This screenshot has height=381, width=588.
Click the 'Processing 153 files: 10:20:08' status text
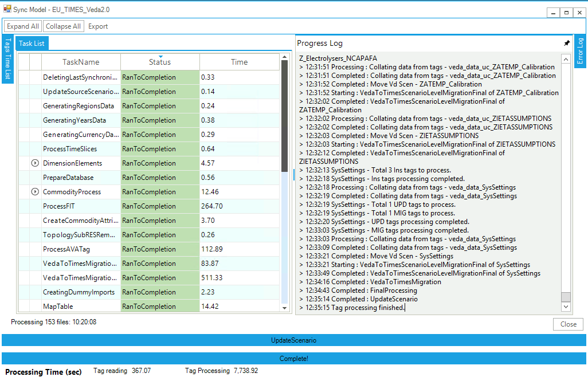(54, 322)
